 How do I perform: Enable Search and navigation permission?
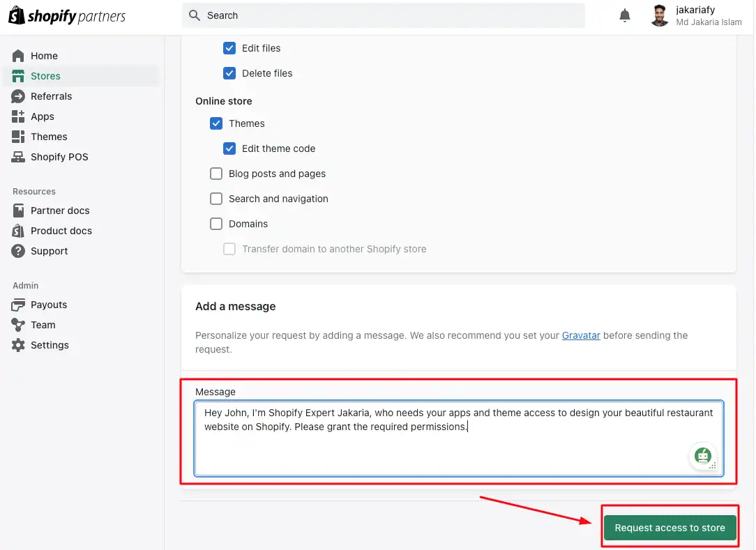[216, 199]
